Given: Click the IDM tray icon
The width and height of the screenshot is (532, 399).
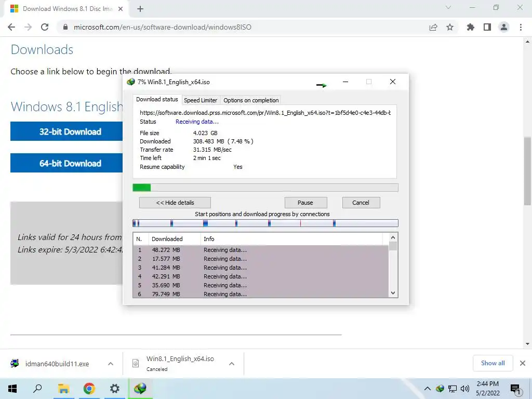Looking at the screenshot, I should click(440, 389).
